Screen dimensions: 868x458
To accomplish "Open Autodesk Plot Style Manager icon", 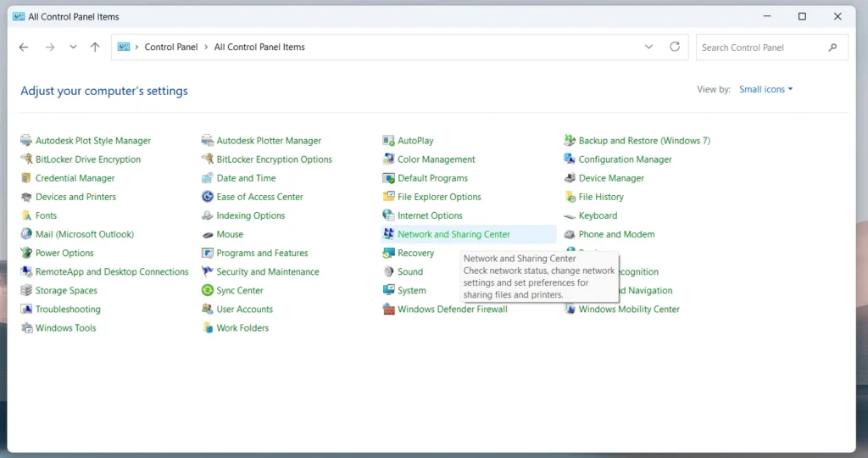I will click(26, 141).
